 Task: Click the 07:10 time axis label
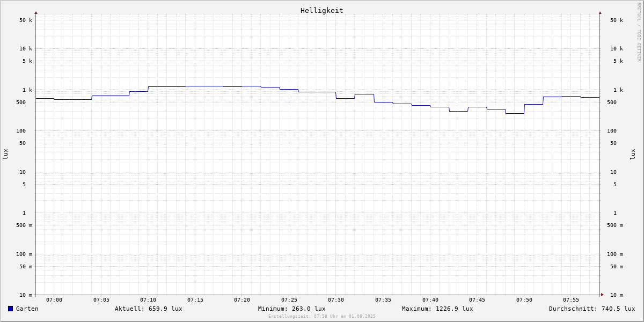tap(148, 300)
